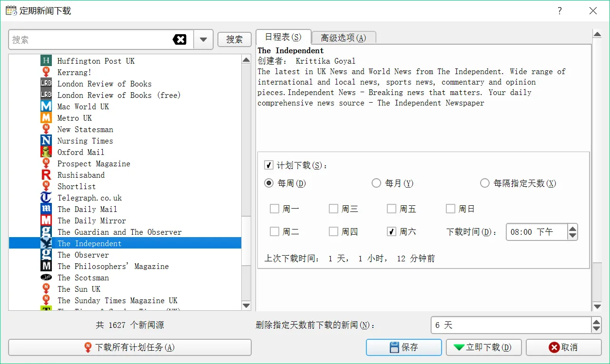The height and width of the screenshot is (364, 610).
Task: Click right panel scrollbar up arrow
Action: click(597, 34)
